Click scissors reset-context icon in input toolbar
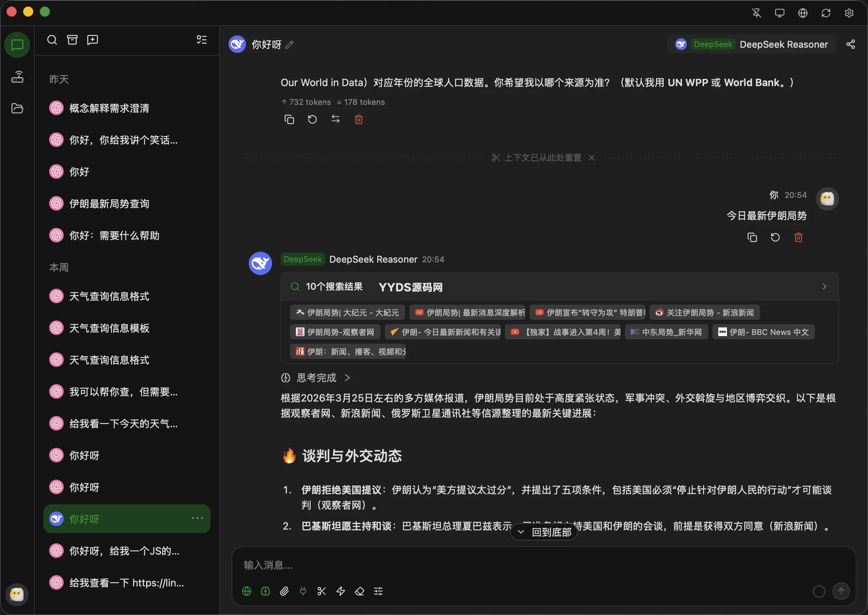Viewport: 868px width, 615px height. point(322,591)
